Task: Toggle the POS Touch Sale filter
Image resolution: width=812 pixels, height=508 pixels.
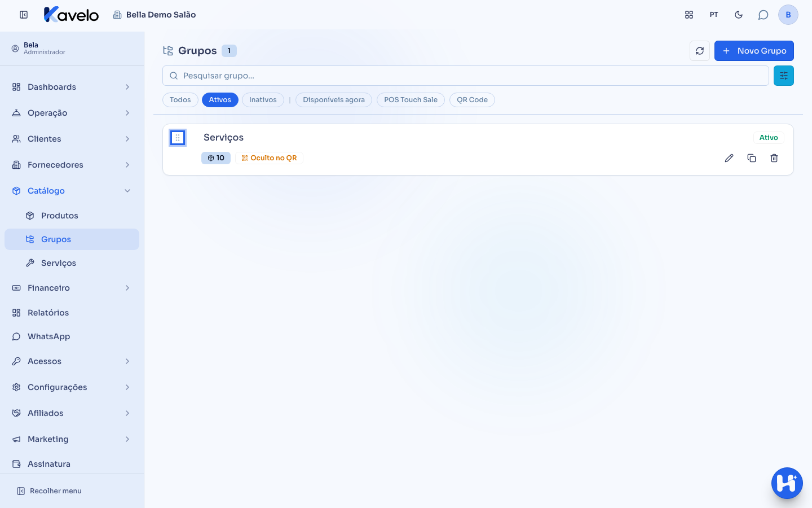Action: tap(411, 100)
